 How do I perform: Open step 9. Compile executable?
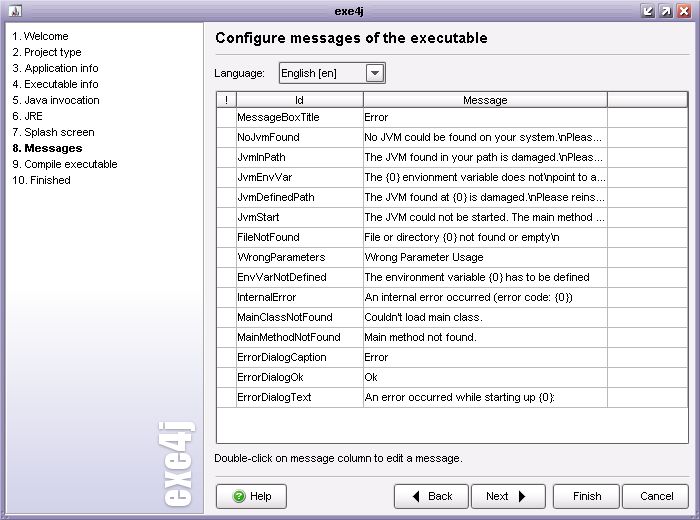65,164
